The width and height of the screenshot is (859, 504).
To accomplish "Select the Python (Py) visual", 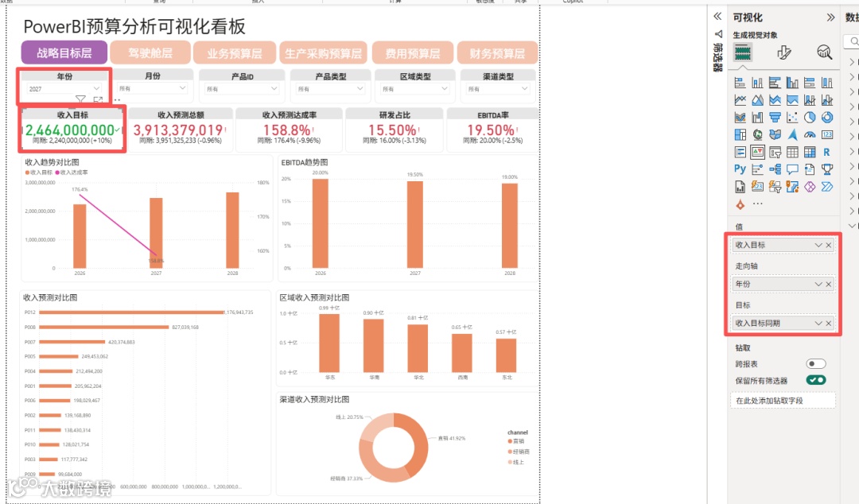I will 740,169.
